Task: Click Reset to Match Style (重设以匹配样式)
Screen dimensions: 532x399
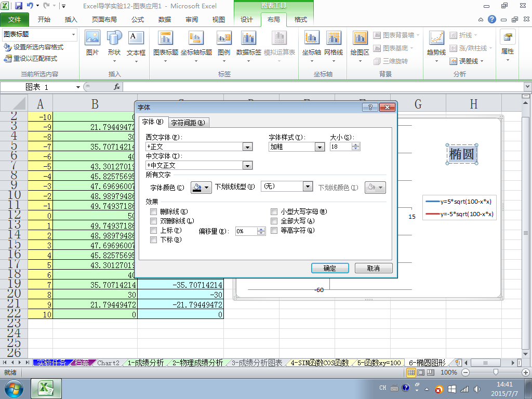Action: 30,58
